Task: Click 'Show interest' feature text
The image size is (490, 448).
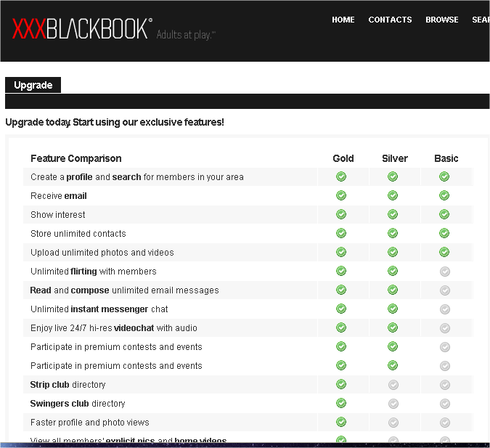Action: coord(58,215)
